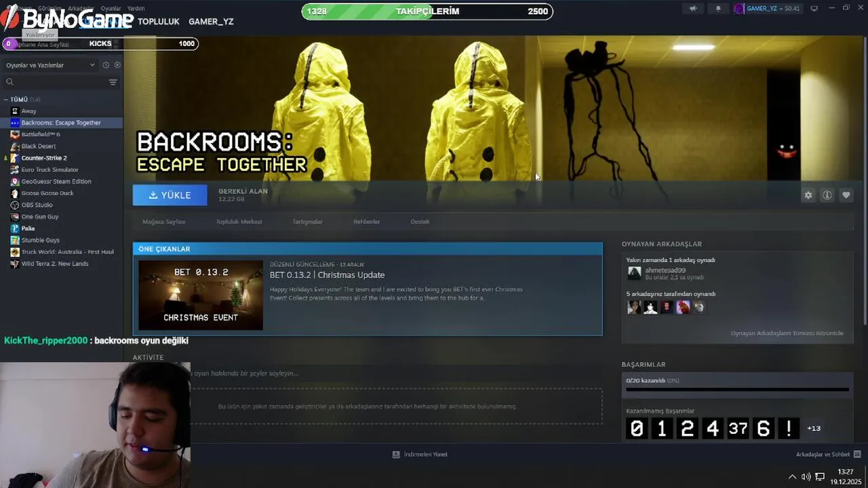Click Goose Goose Duck game icon
Viewport: 868px width, 488px height.
point(15,193)
